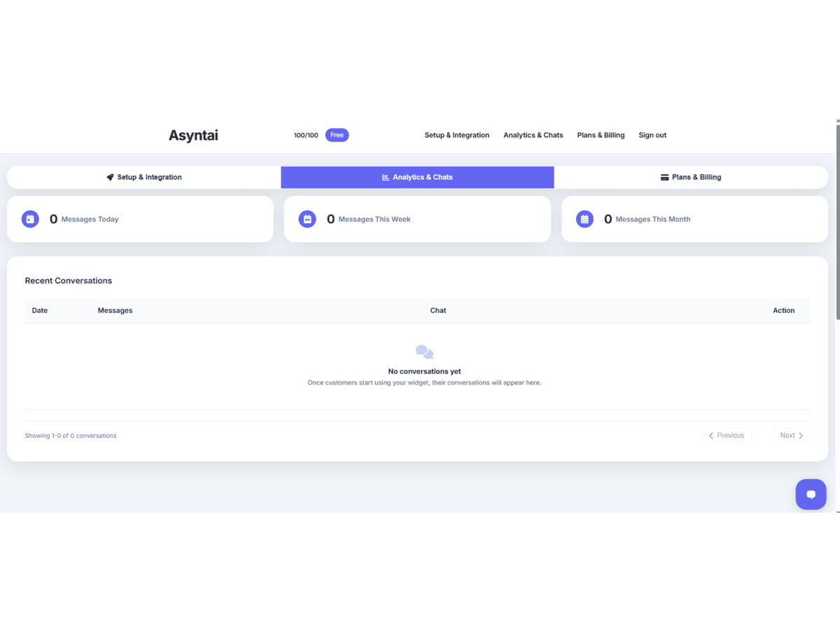Open Setup & Integration in top navigation

456,135
